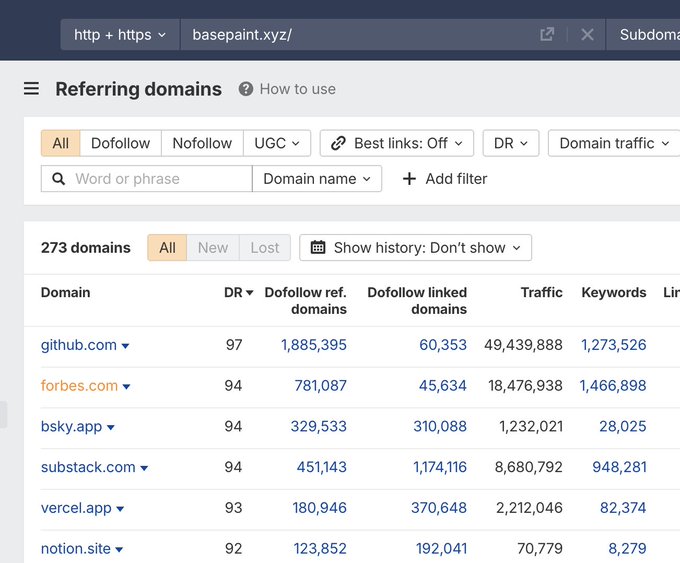Screen dimensions: 680x563
Task: Click bsky.app ref. domains 329,533
Action: [319, 426]
